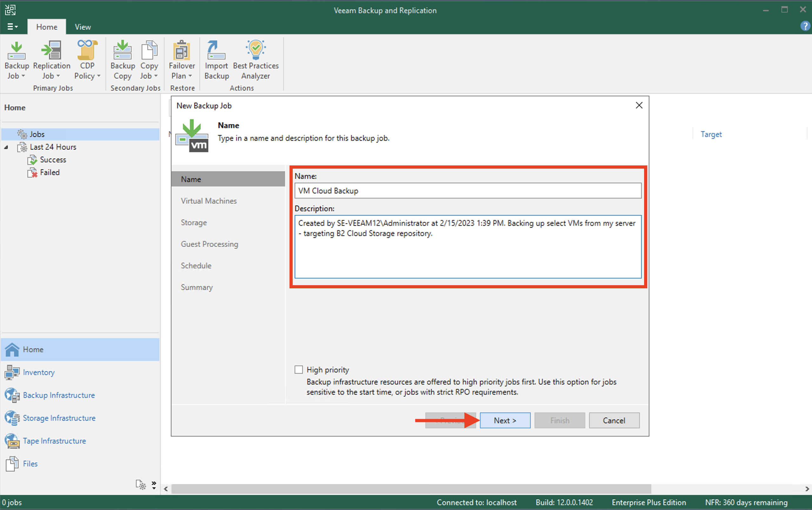Close the New Backup Job dialog
812x510 pixels.
(639, 105)
